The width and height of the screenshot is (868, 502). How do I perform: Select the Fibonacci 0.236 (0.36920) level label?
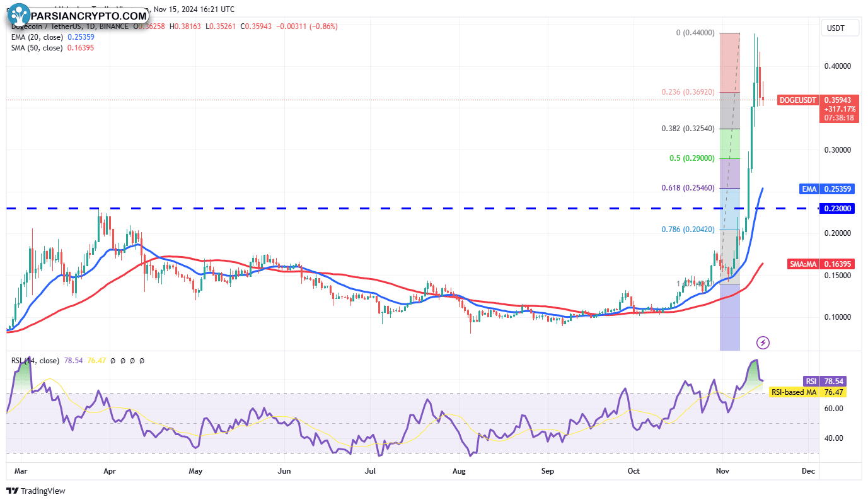click(688, 92)
